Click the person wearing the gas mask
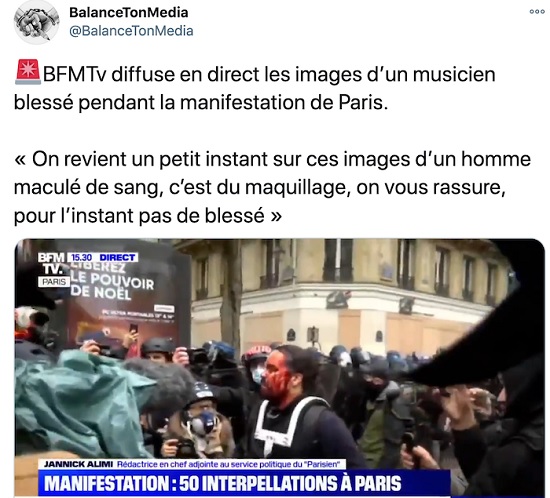 200,421
